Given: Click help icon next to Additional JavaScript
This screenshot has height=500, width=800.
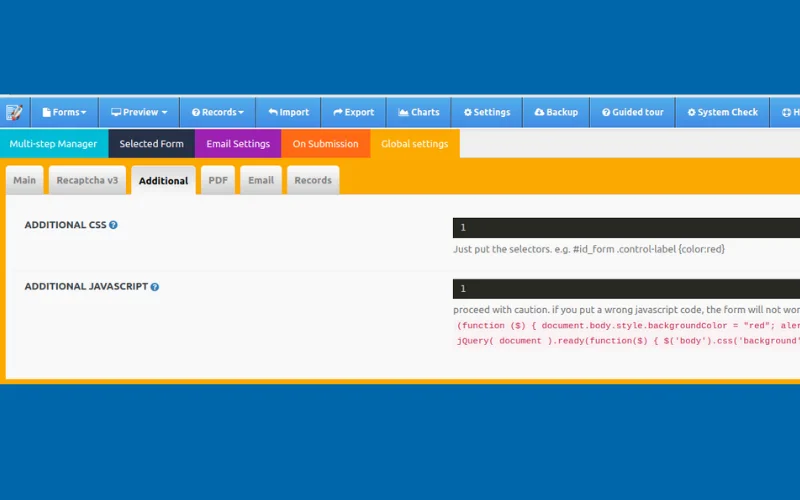Looking at the screenshot, I should coord(155,287).
